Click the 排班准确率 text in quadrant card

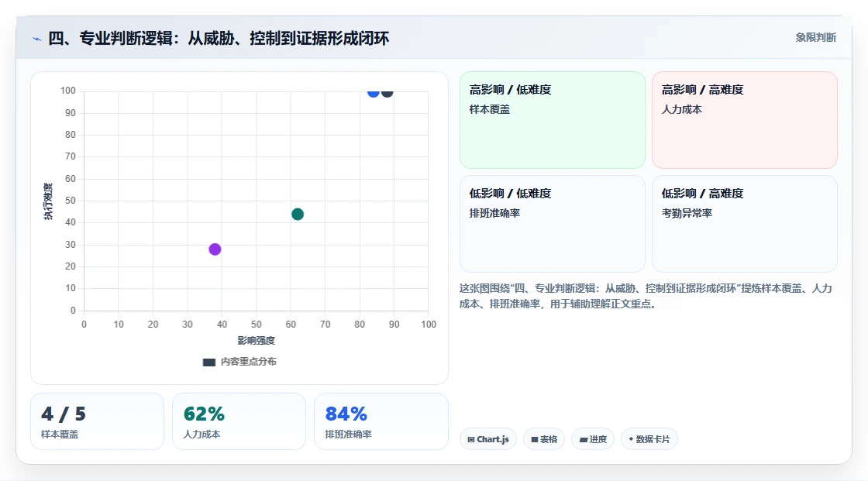(494, 214)
